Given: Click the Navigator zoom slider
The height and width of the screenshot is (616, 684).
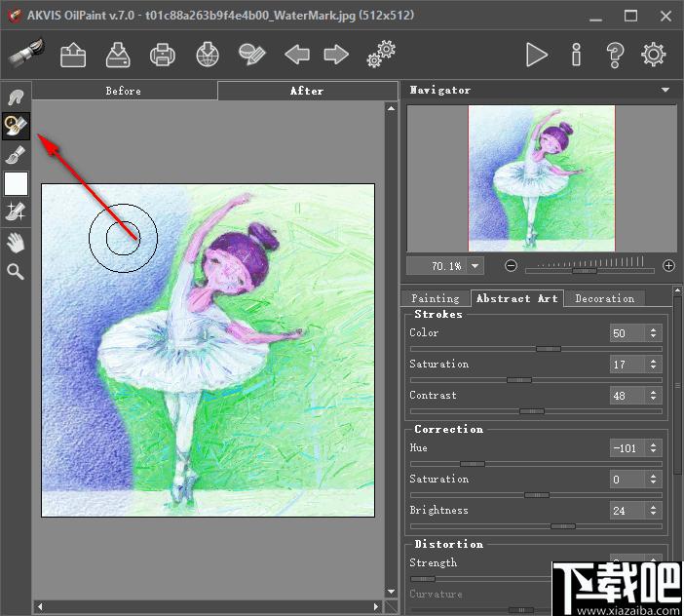Looking at the screenshot, I should click(x=589, y=271).
